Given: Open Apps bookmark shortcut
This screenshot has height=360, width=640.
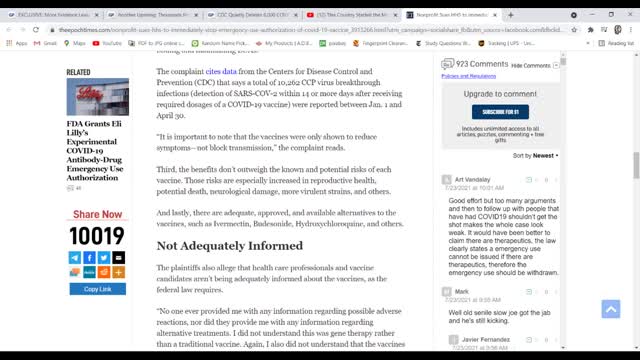Looking at the screenshot, I should (x=17, y=43).
